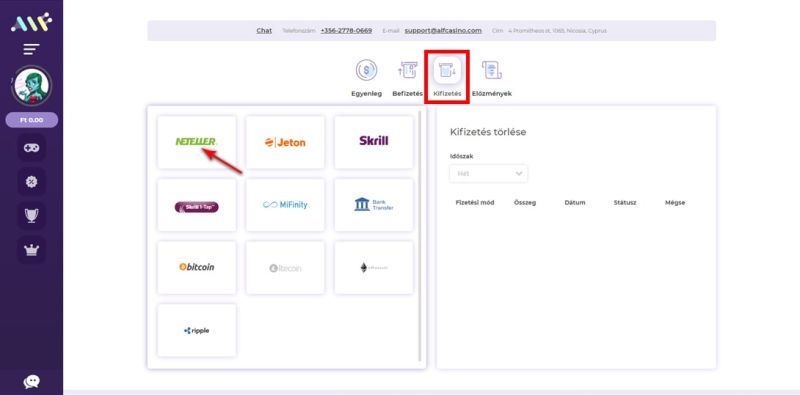
Task: Switch to the Előzmények tab
Action: click(x=491, y=78)
